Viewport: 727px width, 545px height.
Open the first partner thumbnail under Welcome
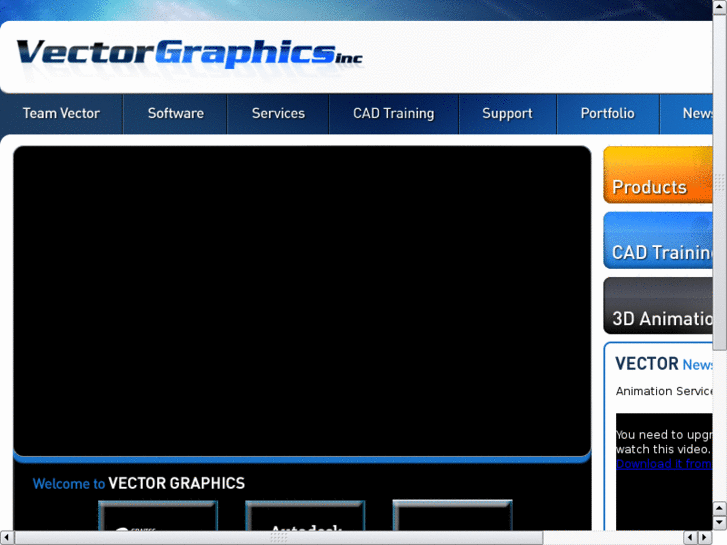[x=158, y=515]
